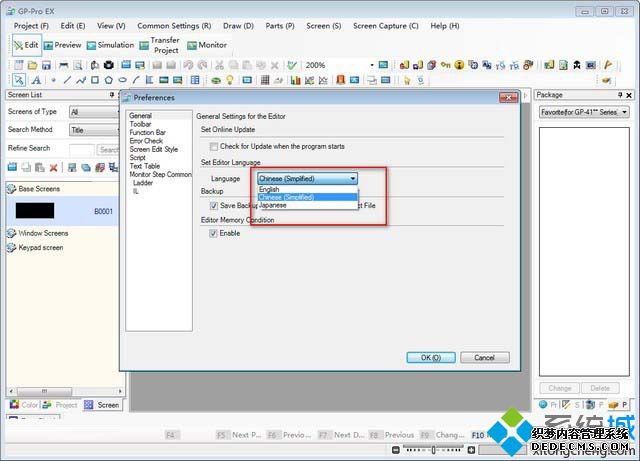The width and height of the screenshot is (640, 461).
Task: Click the Screen List horizontal scrollbar
Action: 65,391
